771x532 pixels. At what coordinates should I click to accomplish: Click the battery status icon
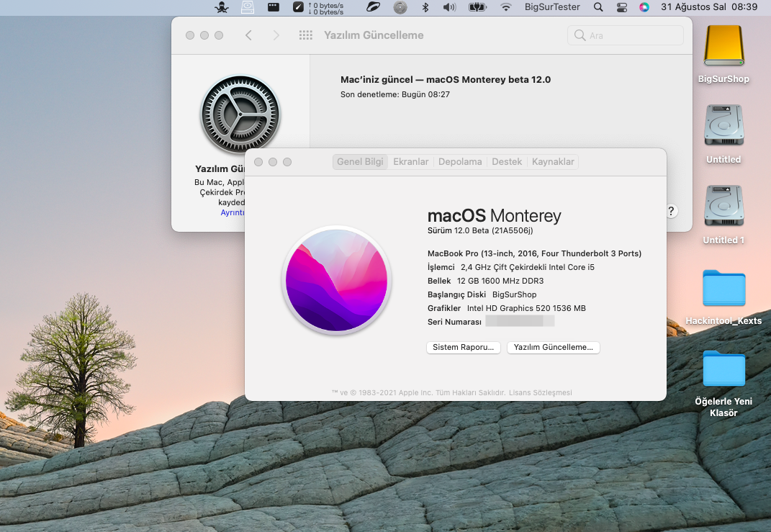pos(477,7)
